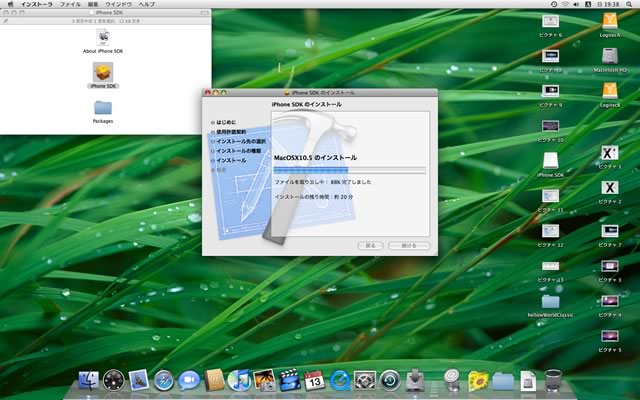
Task: Click the @ spring icon in the Dock
Action: click(x=452, y=380)
